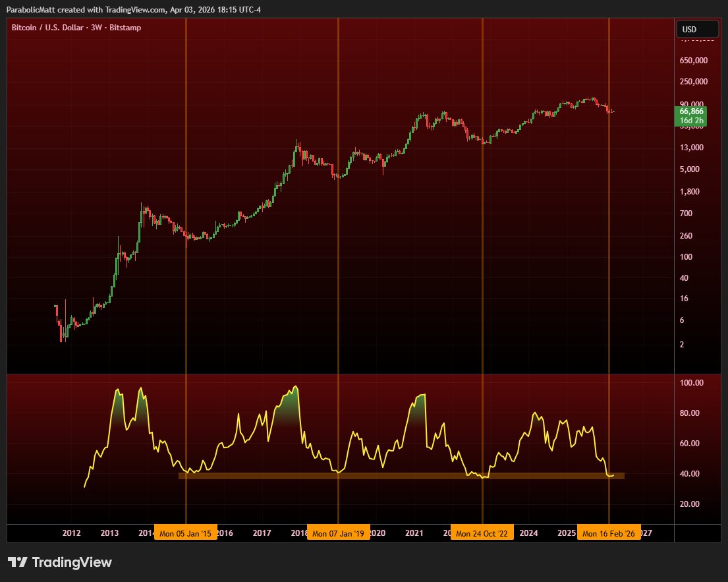Click the TradingView logo
The height and width of the screenshot is (582, 728).
click(60, 562)
